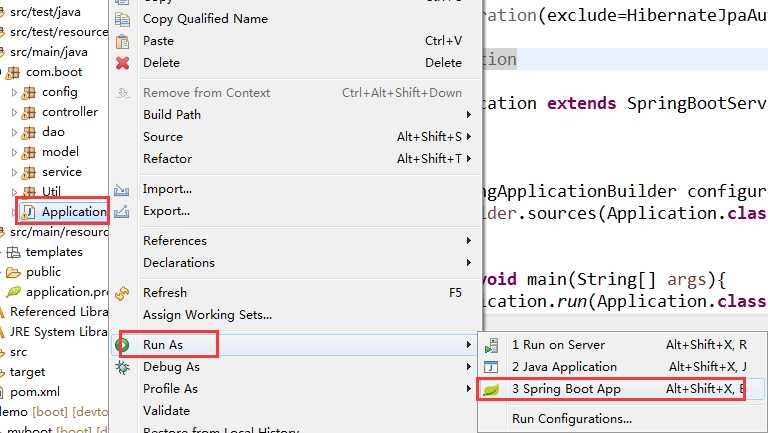Image resolution: width=768 pixels, height=433 pixels.
Task: Click the model package icon
Action: tap(28, 152)
